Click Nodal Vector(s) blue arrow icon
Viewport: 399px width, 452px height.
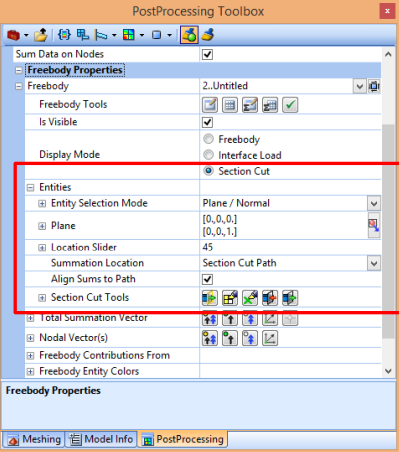pyautogui.click(x=250, y=338)
